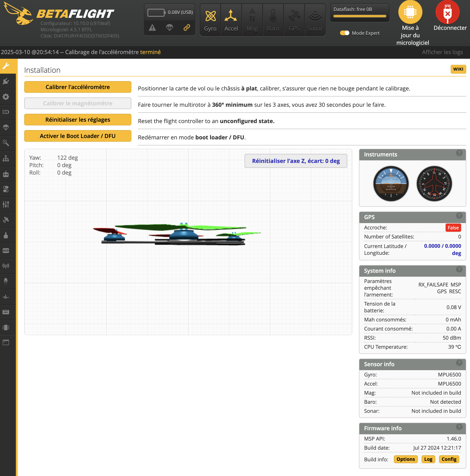The height and width of the screenshot is (476, 470).
Task: Click Réinitialiser les réglages button
Action: pos(78,120)
